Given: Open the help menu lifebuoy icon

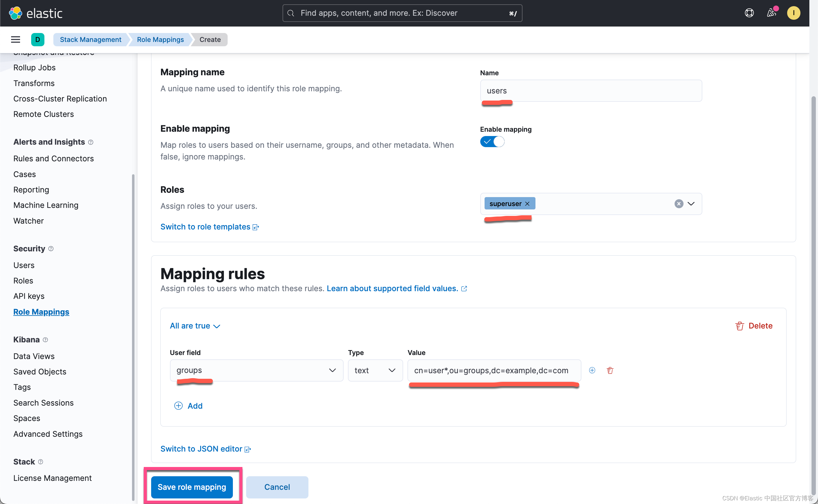Looking at the screenshot, I should pos(749,13).
